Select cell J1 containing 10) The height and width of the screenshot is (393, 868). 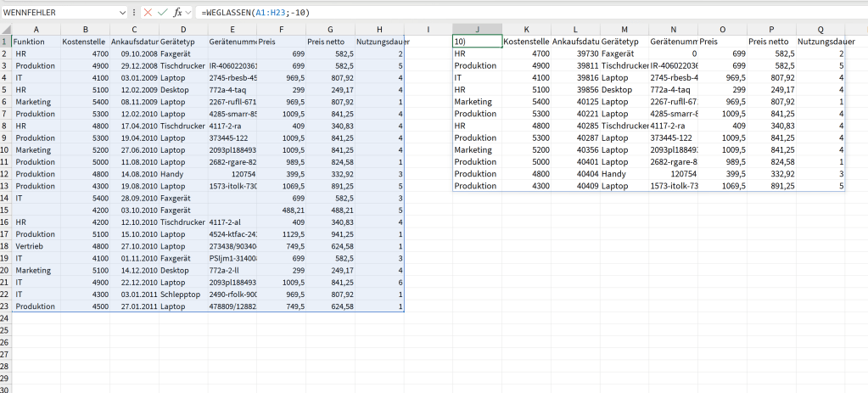click(x=477, y=41)
